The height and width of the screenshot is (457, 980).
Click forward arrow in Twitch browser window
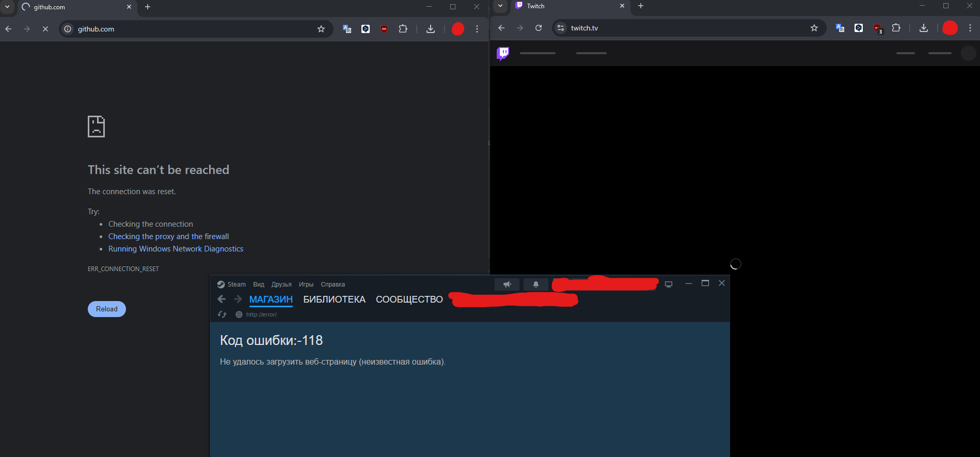coord(520,28)
